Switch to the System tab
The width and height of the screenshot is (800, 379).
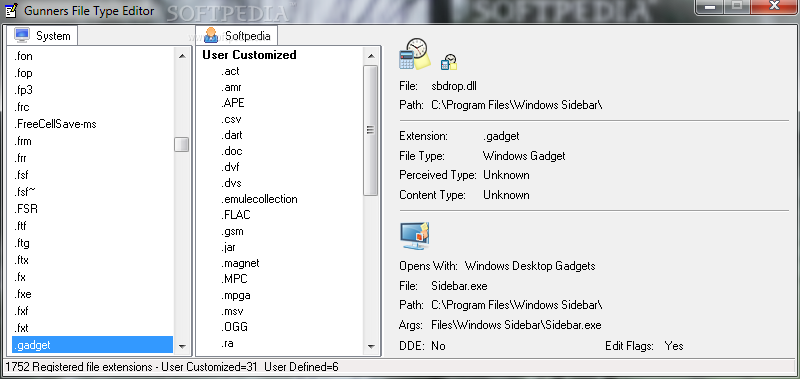42,36
